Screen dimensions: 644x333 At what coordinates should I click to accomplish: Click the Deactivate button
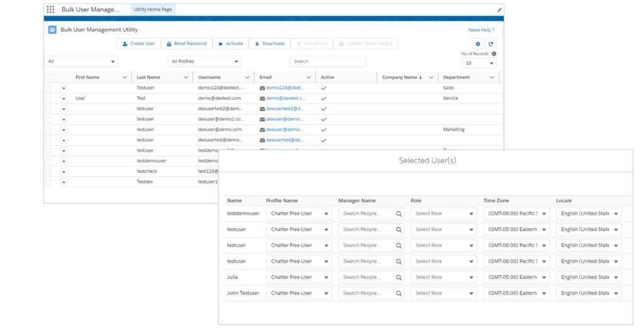click(269, 44)
